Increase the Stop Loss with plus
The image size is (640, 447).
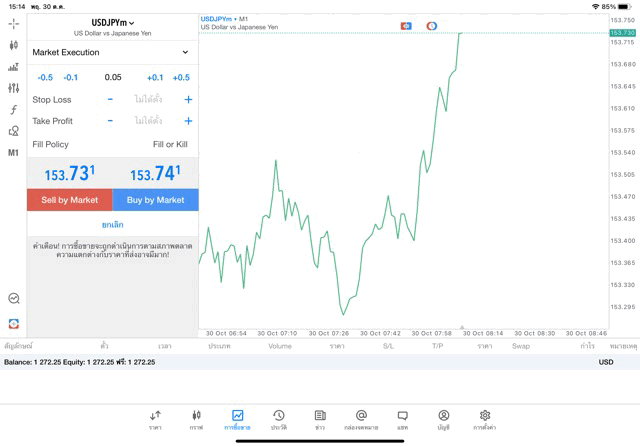(188, 100)
